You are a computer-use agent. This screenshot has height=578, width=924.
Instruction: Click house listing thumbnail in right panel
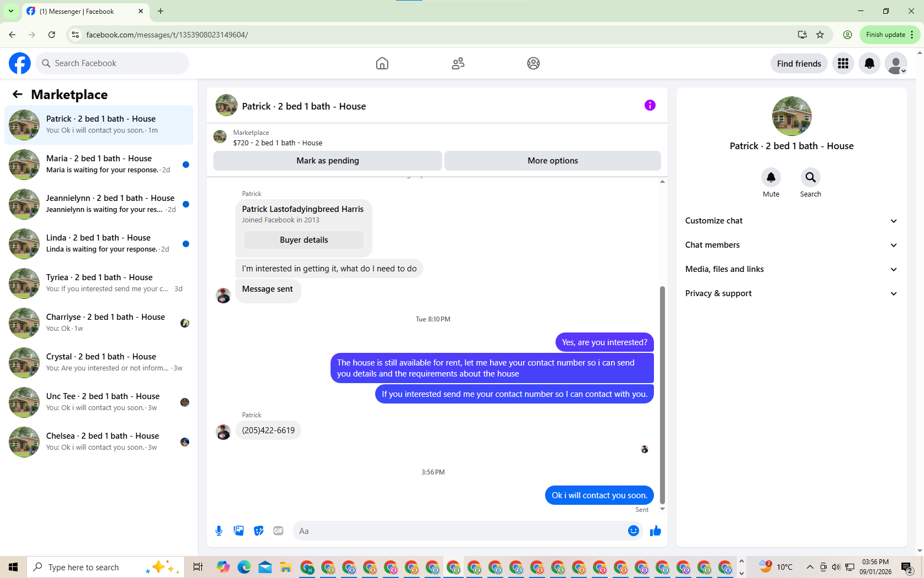(x=791, y=116)
